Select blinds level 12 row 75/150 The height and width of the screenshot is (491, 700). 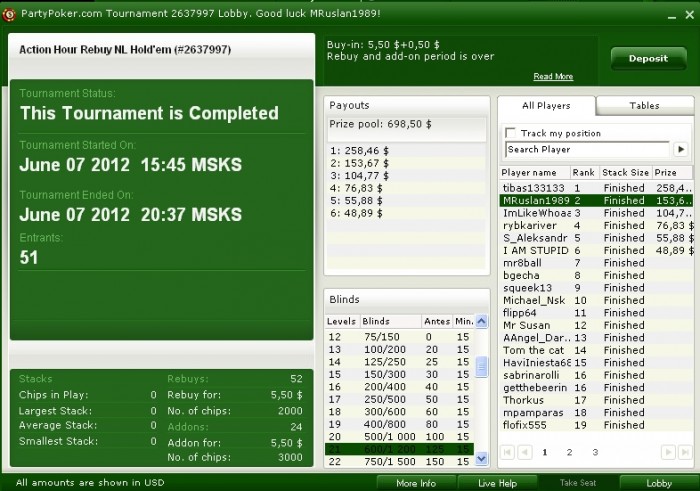400,337
